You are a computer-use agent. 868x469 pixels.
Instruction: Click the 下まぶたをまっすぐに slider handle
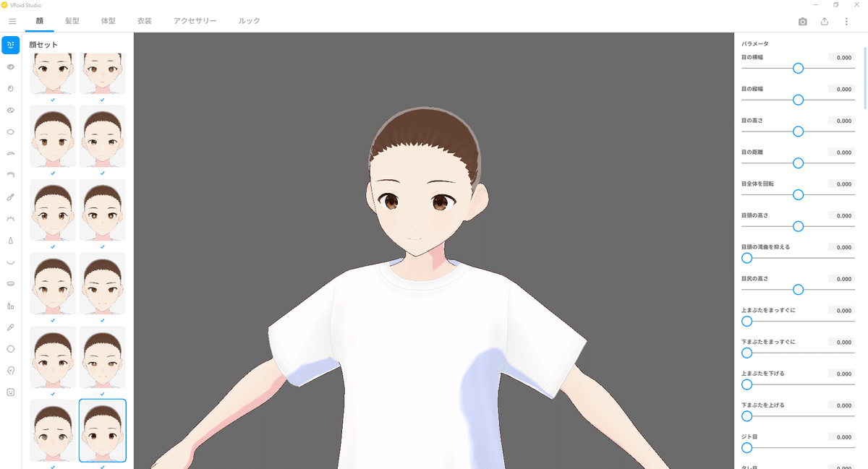[746, 353]
